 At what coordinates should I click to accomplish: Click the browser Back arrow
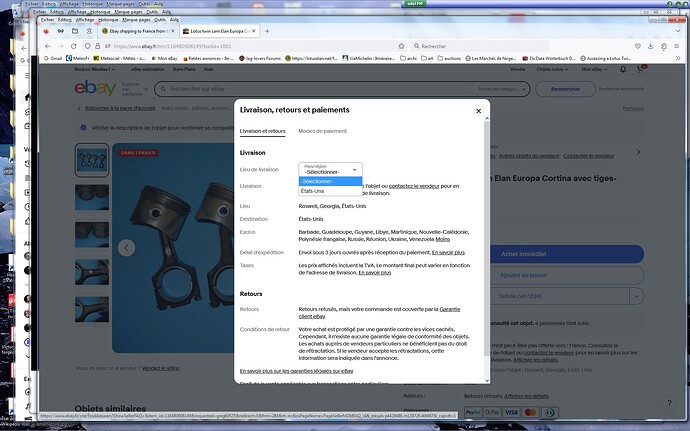coord(48,46)
